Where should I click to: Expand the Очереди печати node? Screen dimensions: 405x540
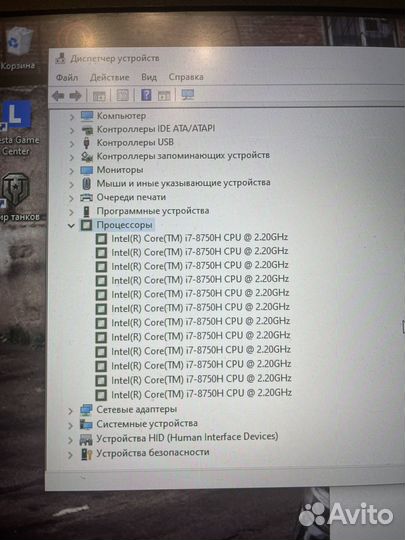[x=71, y=198]
